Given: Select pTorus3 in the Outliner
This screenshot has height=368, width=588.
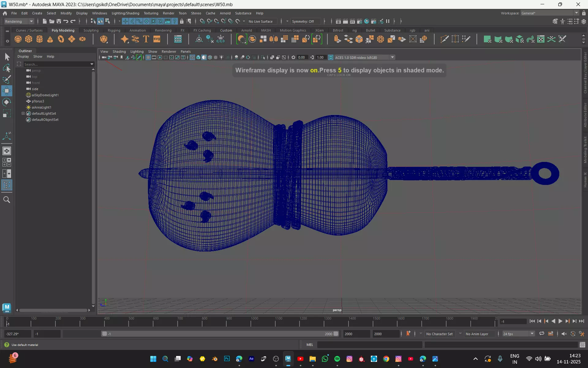Looking at the screenshot, I should click(x=38, y=101).
